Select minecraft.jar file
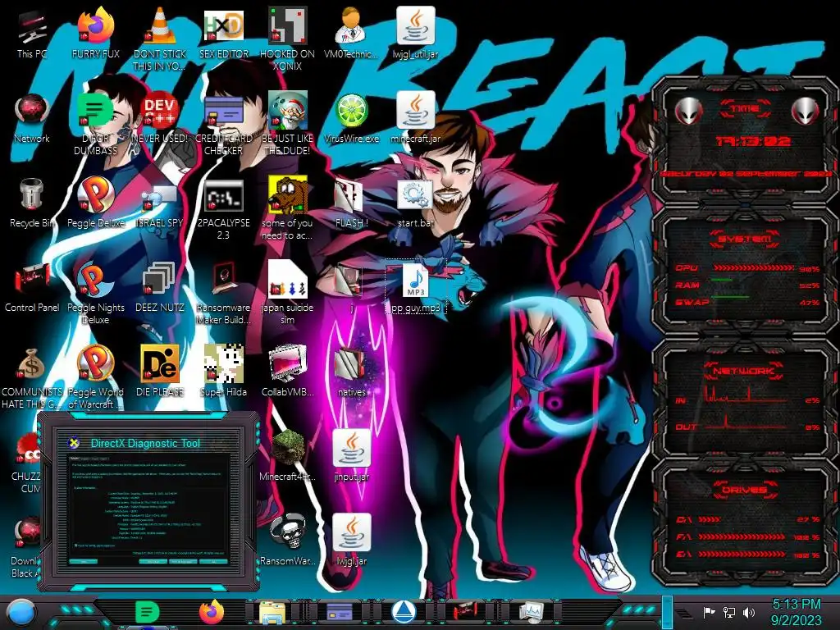The height and width of the screenshot is (630, 840). 415,119
